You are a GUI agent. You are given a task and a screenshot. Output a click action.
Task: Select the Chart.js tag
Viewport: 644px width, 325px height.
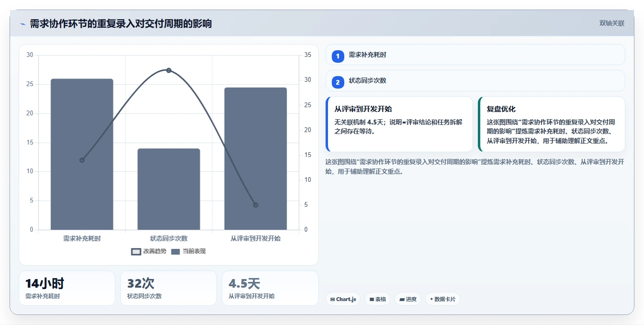click(343, 299)
